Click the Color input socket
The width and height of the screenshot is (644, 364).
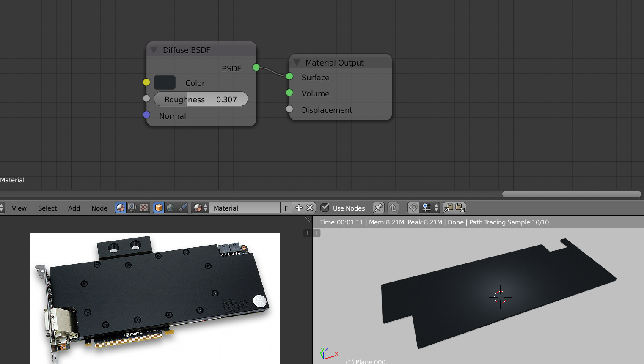[146, 82]
